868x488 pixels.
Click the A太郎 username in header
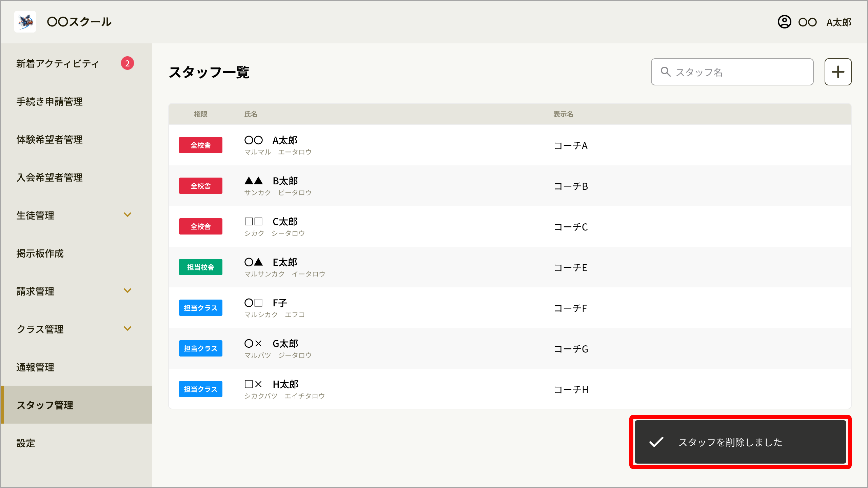pos(839,22)
